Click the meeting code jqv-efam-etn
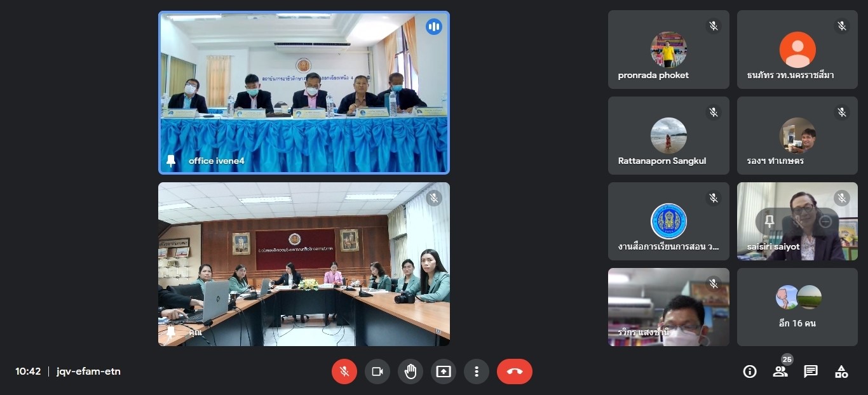 tap(88, 372)
